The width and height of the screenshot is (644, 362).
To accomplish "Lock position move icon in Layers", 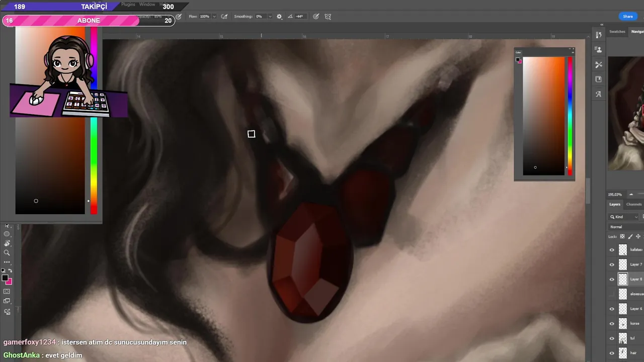I will tap(638, 236).
